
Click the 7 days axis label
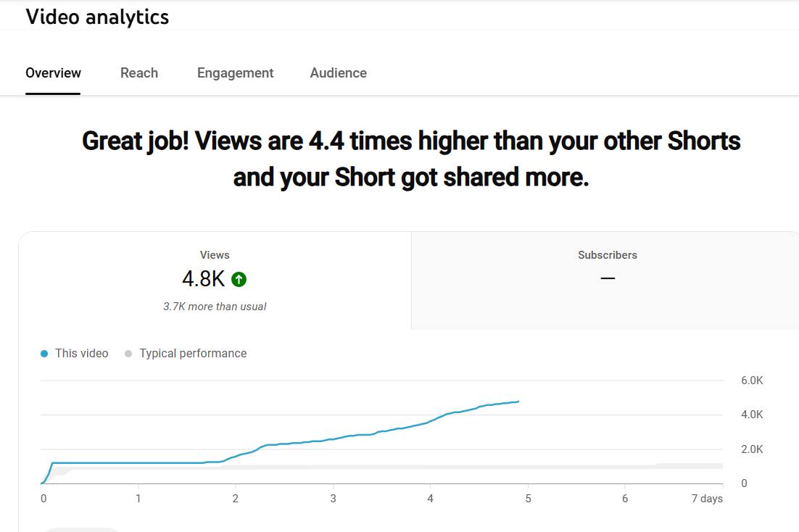(707, 499)
